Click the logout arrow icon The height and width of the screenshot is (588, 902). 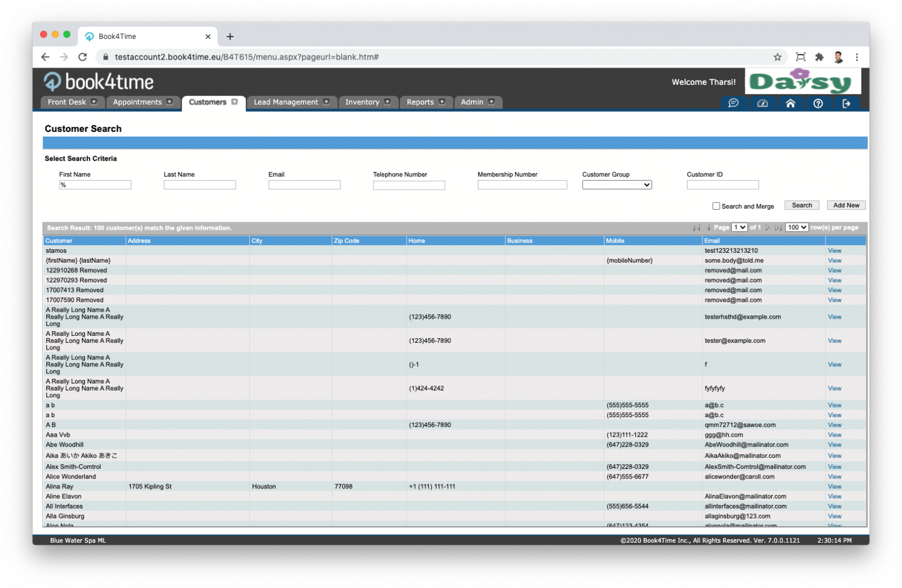[846, 103]
